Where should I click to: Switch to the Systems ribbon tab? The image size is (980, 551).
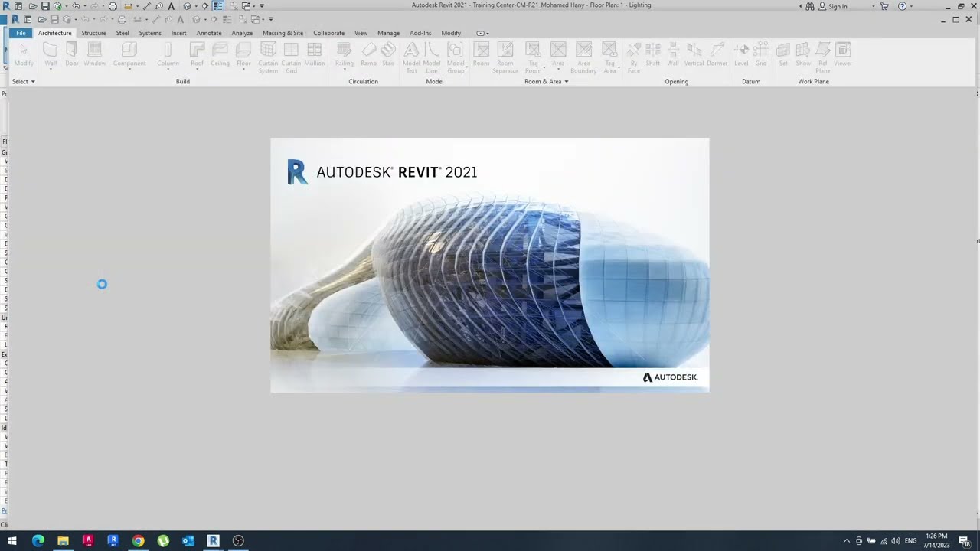[x=150, y=33]
